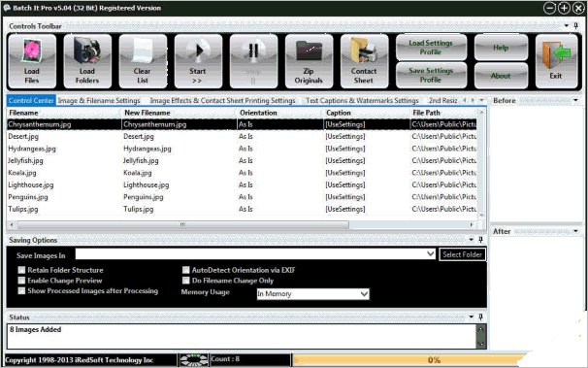Select Koala.jpg in the file list
Viewport: 588px width, 368px height.
tap(242, 173)
